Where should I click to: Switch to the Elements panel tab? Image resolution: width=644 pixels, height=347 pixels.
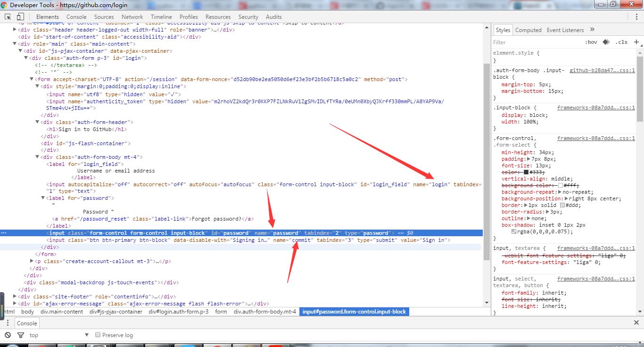[48, 17]
